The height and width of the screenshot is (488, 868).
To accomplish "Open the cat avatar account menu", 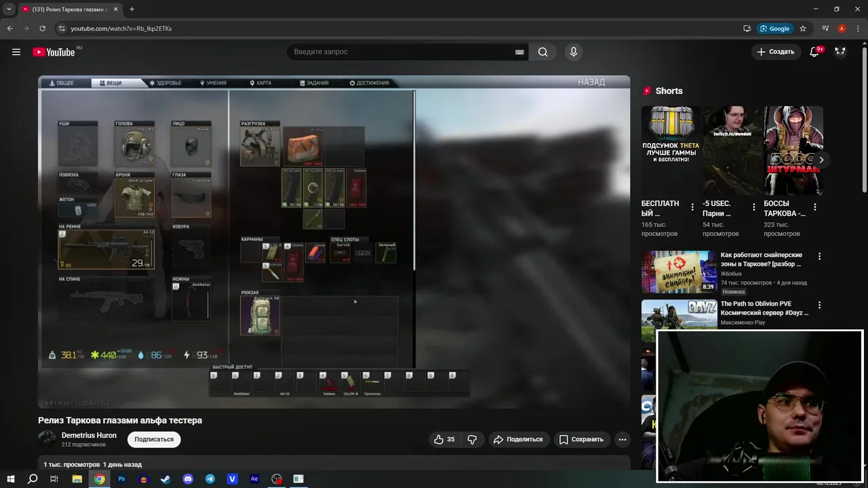I will (840, 52).
